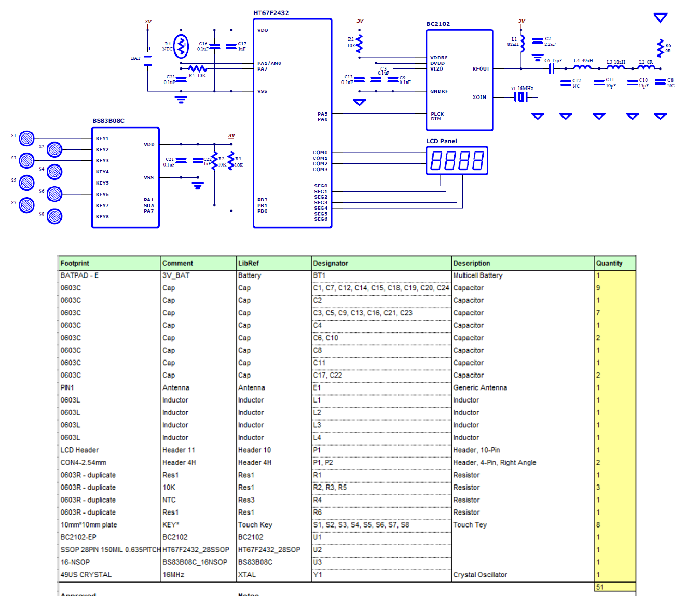Select the C6 15pF capacitor symbol

pyautogui.click(x=552, y=68)
